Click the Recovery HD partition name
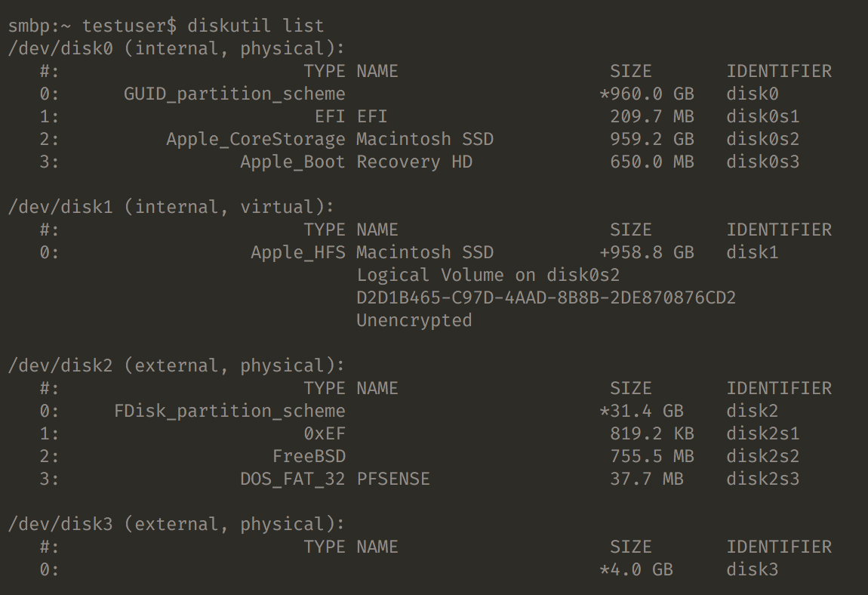The height and width of the screenshot is (595, 868). point(414,162)
